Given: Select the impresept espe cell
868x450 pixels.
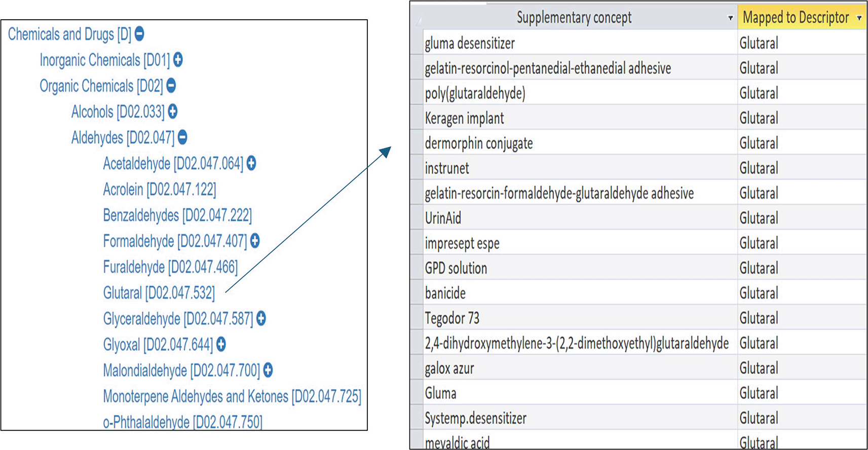Looking at the screenshot, I should coord(580,243).
